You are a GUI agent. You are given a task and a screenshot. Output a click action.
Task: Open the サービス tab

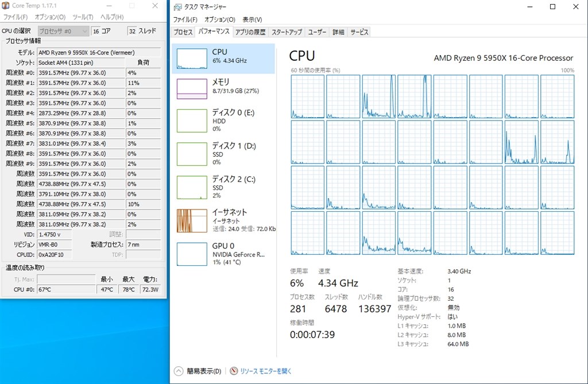(359, 32)
